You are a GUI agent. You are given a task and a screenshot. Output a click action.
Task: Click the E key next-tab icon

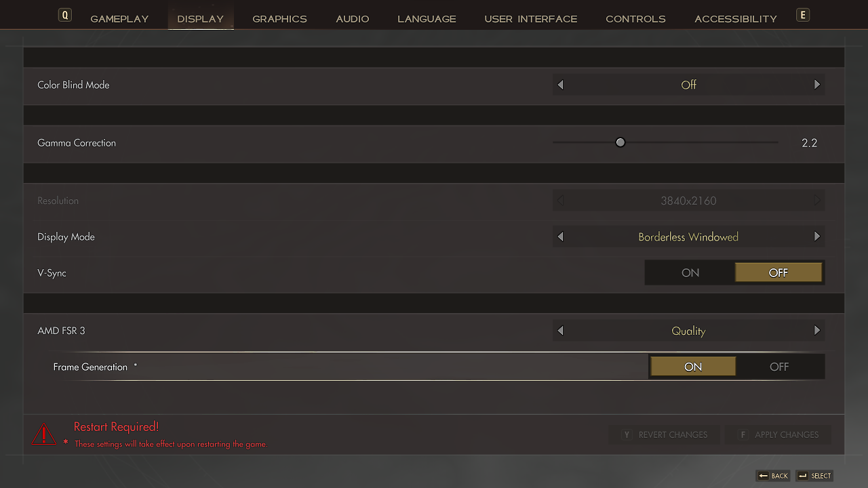pos(803,15)
